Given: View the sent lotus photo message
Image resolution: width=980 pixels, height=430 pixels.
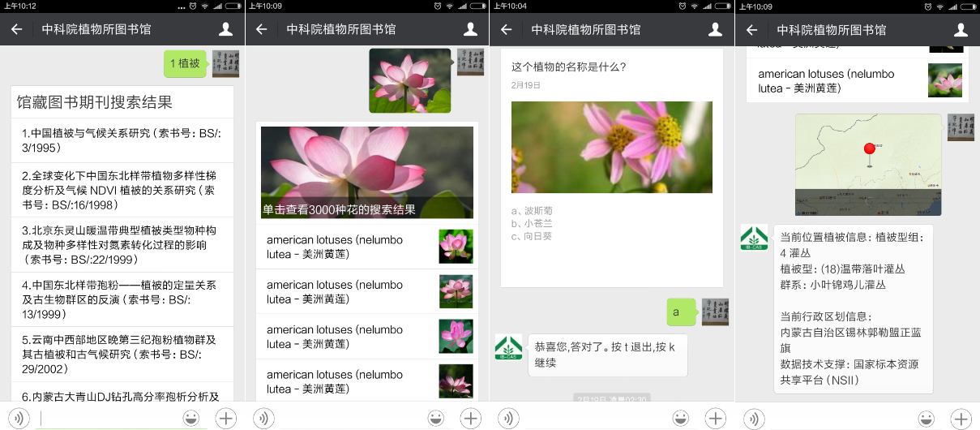Looking at the screenshot, I should click(409, 80).
